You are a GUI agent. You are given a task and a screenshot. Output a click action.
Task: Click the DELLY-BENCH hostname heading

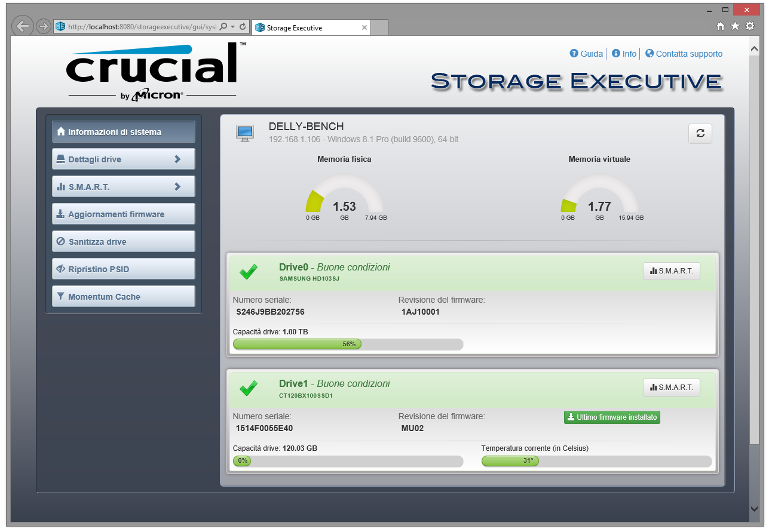click(x=307, y=127)
